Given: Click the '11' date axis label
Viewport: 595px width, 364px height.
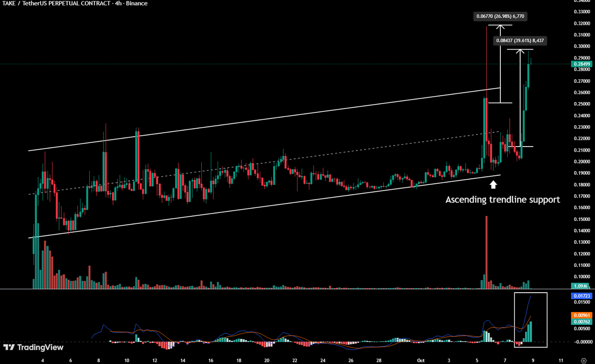Looking at the screenshot, I should click(561, 360).
